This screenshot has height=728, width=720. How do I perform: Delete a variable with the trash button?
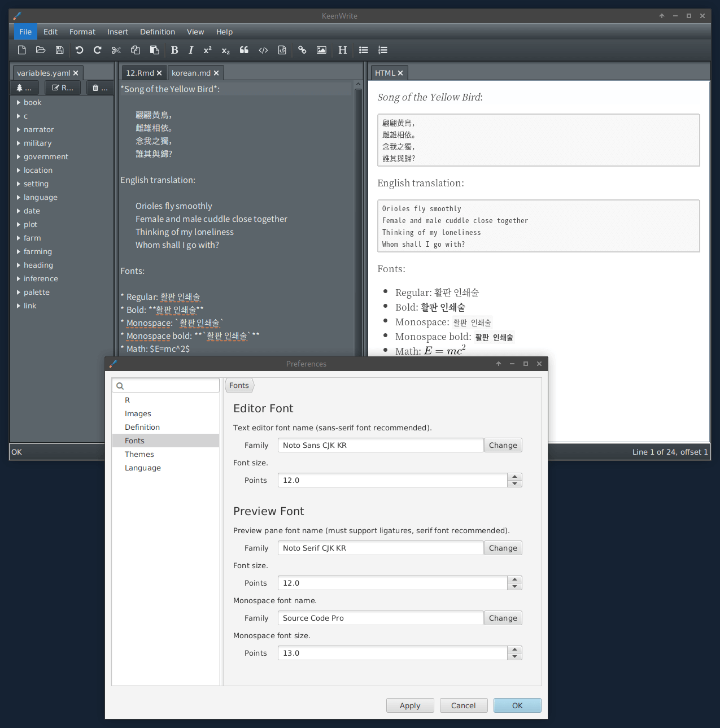click(99, 88)
